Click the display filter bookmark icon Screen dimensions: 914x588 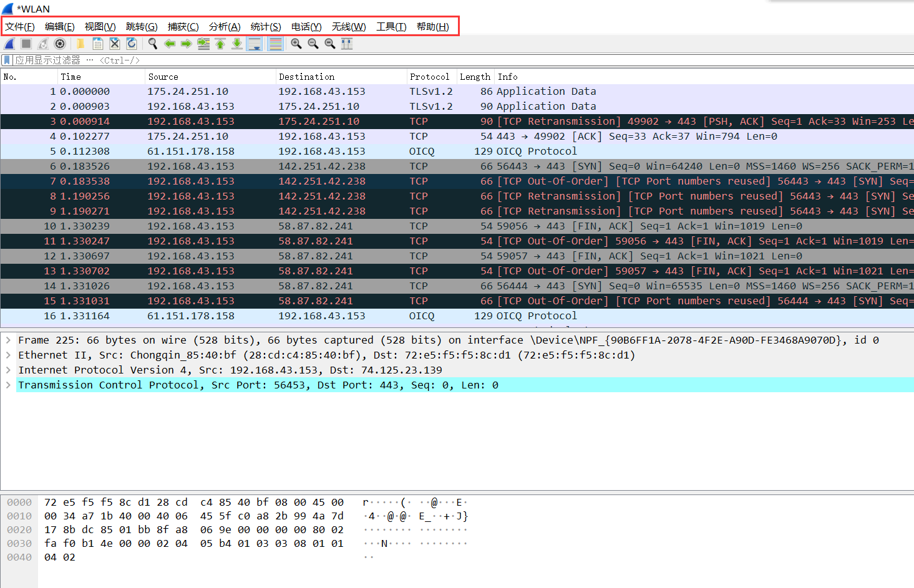tap(6, 60)
